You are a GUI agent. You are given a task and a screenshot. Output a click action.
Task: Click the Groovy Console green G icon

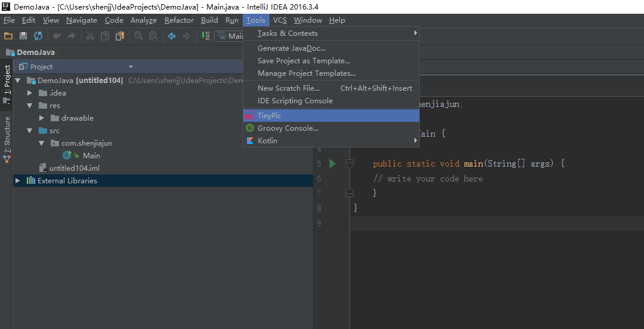coord(249,128)
